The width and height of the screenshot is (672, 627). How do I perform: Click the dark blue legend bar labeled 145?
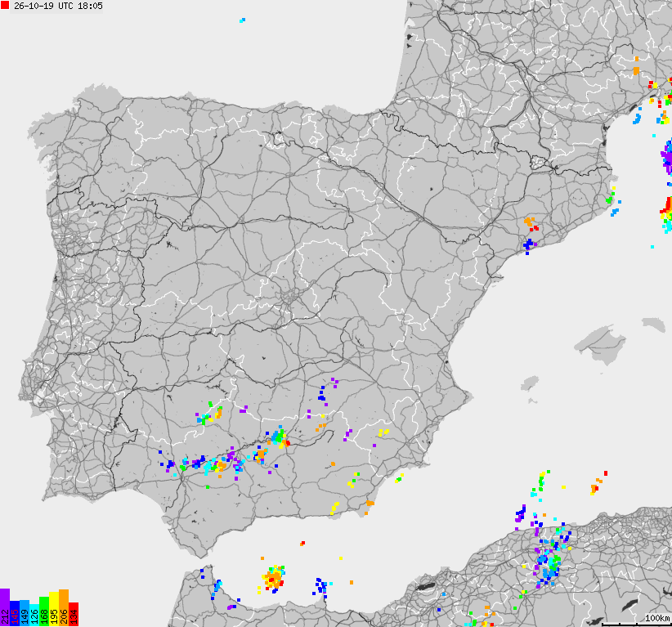15,613
